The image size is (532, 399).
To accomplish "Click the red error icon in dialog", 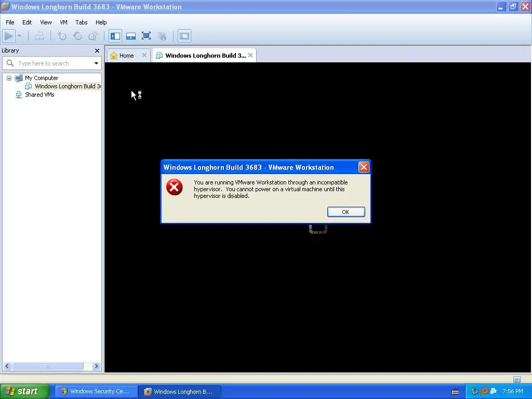I will [175, 187].
